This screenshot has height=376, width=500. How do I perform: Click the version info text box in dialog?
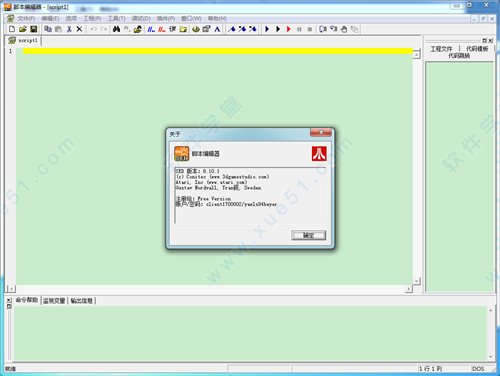click(250, 196)
